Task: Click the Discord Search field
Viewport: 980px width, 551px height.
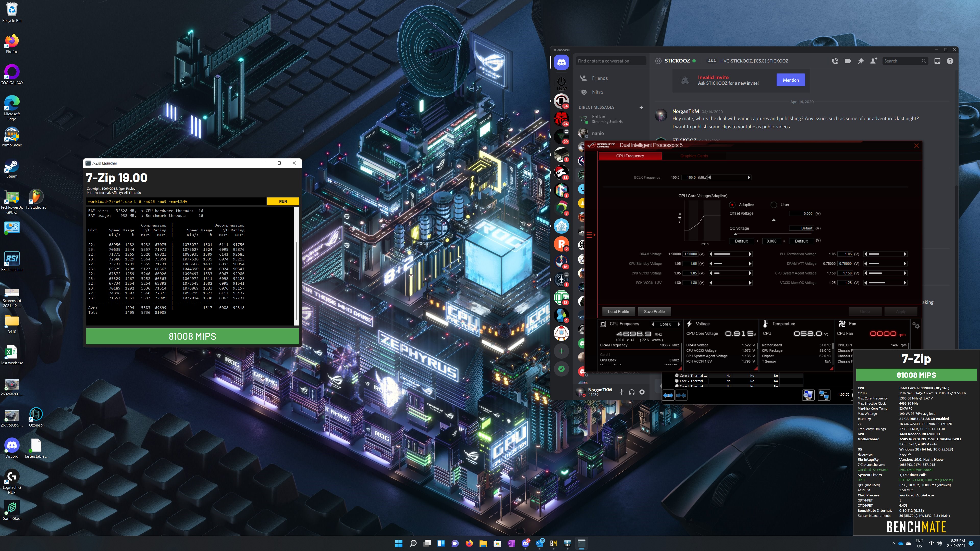Action: coord(905,61)
